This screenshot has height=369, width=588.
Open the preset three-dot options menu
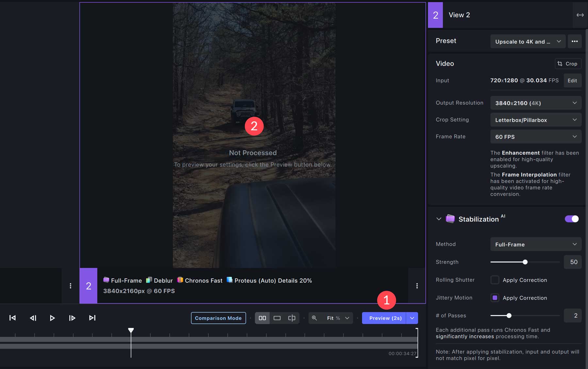(x=575, y=41)
